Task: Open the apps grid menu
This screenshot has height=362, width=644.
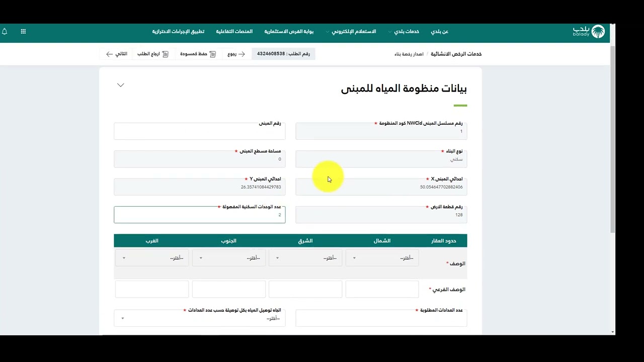Action: pos(23,32)
